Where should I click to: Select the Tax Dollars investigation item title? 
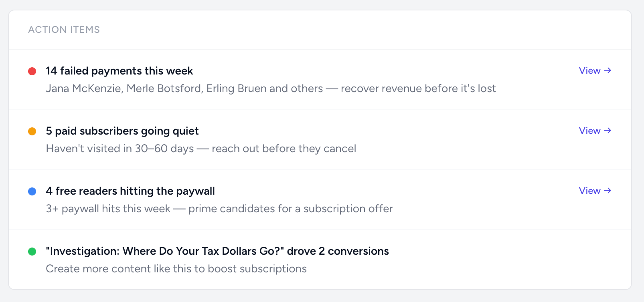click(217, 251)
